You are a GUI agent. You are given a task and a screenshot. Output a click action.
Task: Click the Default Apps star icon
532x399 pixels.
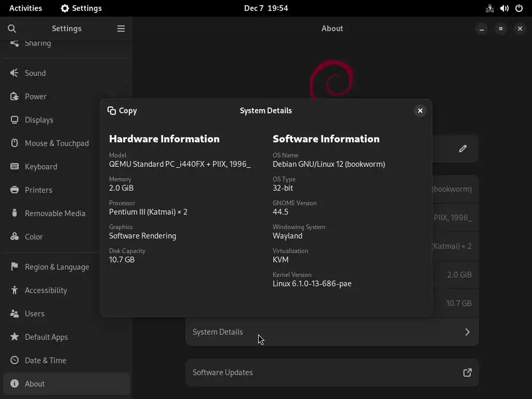(x=14, y=337)
